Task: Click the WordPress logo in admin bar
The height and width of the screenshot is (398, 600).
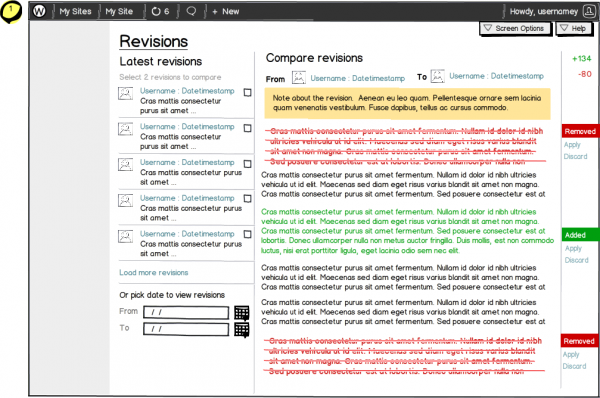Action: (x=39, y=11)
